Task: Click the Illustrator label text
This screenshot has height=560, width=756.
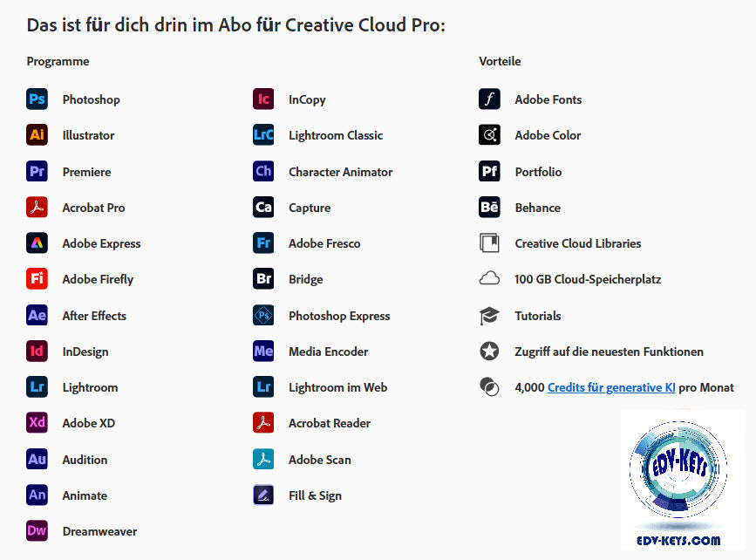Action: click(x=88, y=135)
